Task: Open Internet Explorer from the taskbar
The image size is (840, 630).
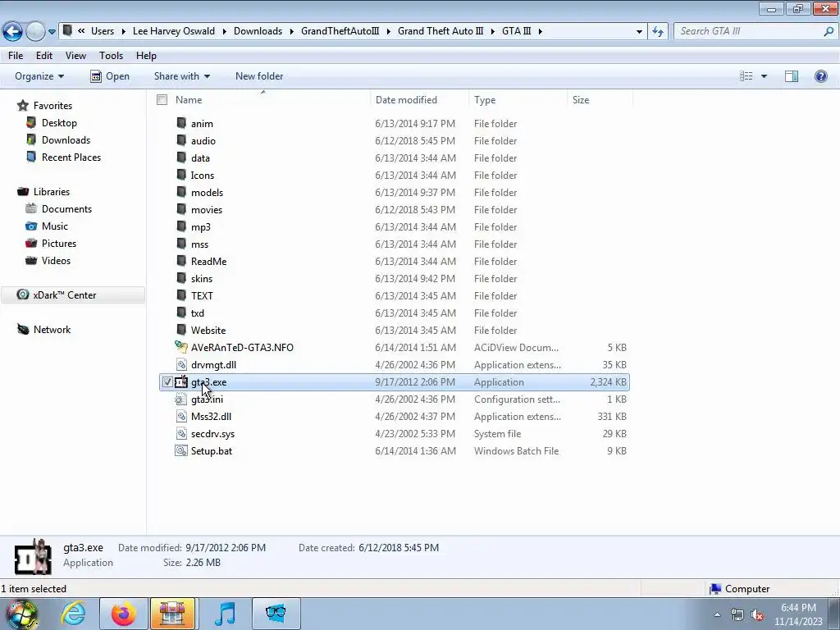Action: click(x=73, y=614)
